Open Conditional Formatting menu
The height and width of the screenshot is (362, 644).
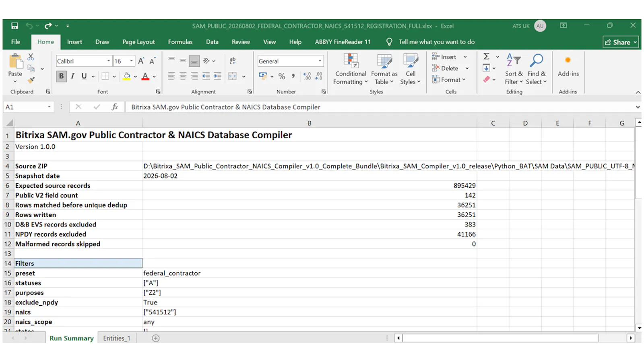click(351, 69)
